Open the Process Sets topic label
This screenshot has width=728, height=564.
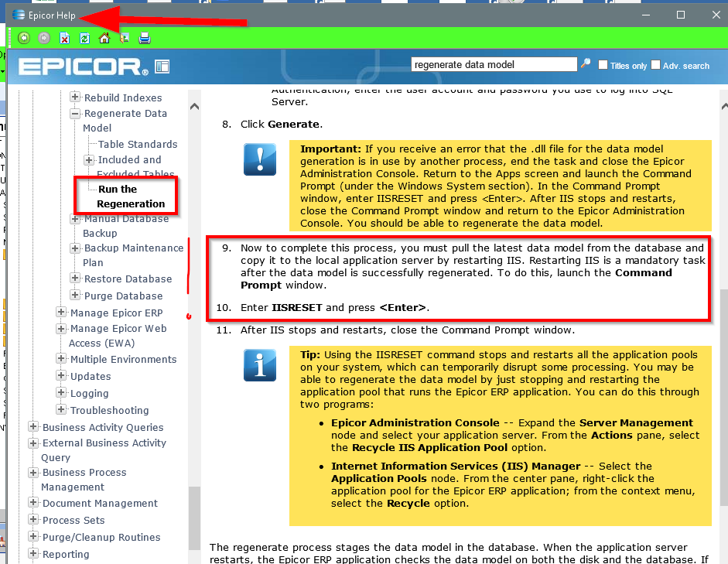tap(73, 521)
